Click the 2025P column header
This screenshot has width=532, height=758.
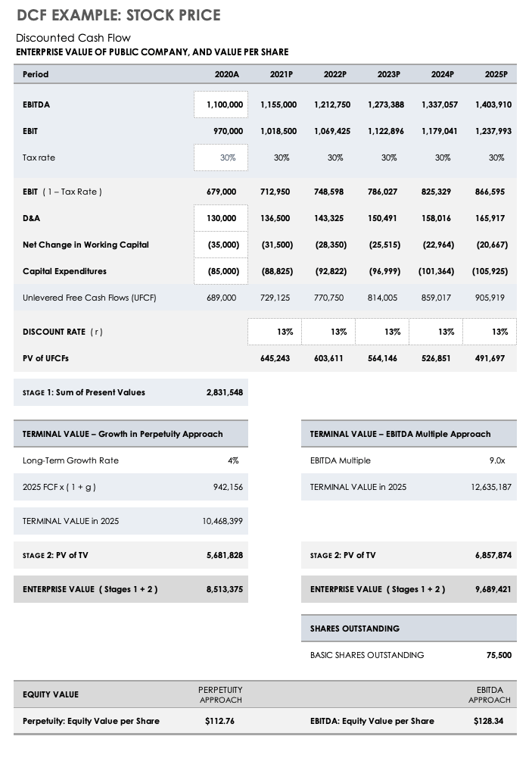(x=496, y=74)
